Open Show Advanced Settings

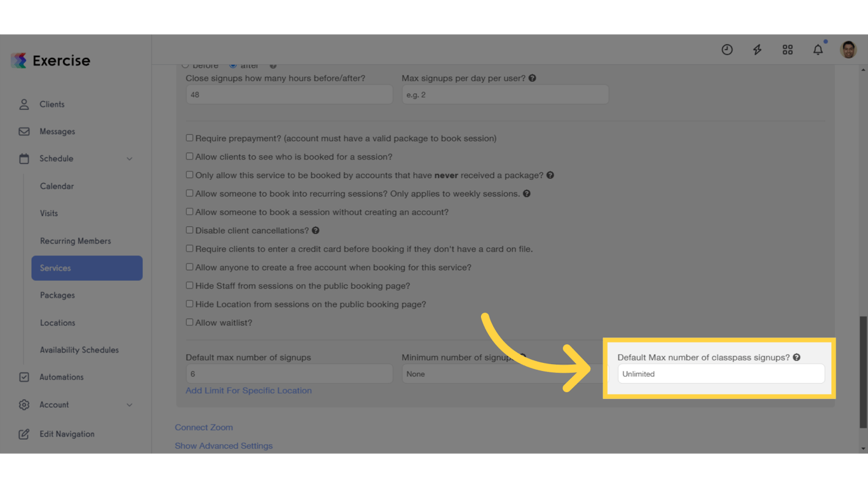pos(224,445)
